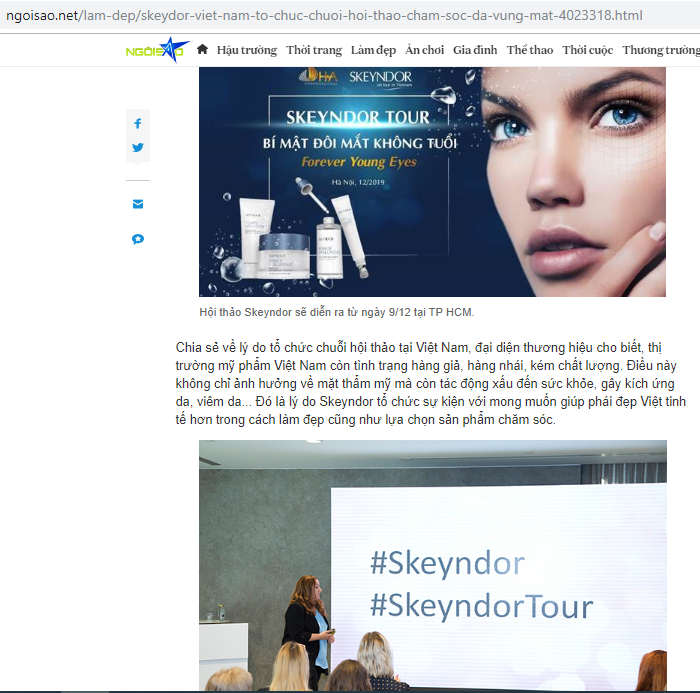Click the Ngôi Sao site logo
700x693 pixels.
coord(157,50)
